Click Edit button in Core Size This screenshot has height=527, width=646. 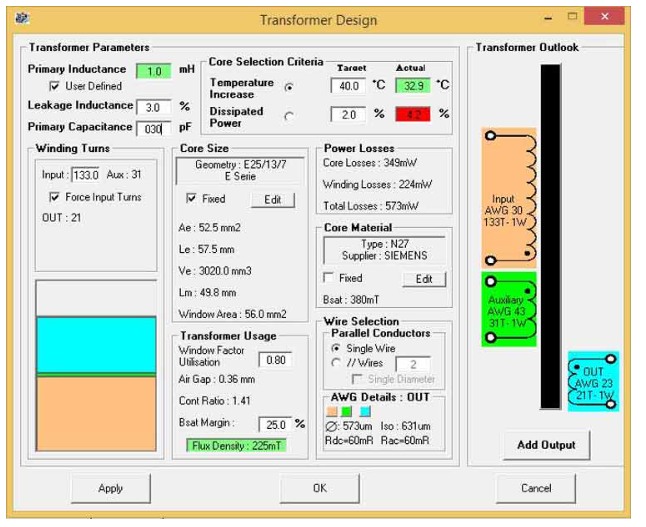[x=272, y=200]
